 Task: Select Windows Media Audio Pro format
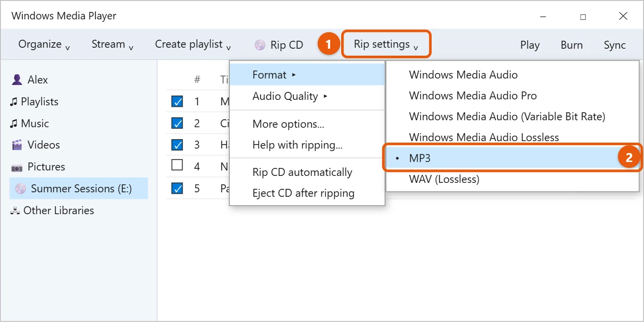click(x=512, y=95)
